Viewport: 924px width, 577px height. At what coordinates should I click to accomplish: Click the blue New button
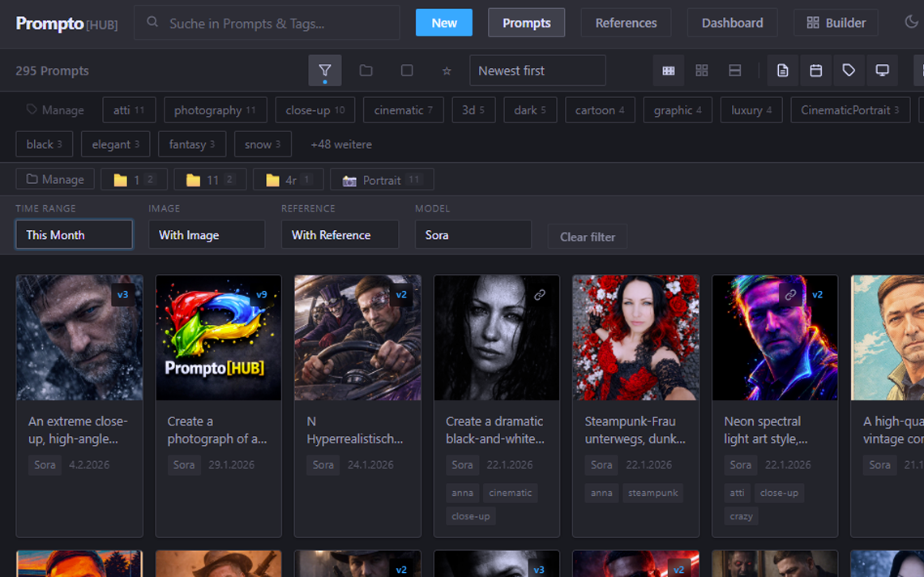[x=443, y=23]
